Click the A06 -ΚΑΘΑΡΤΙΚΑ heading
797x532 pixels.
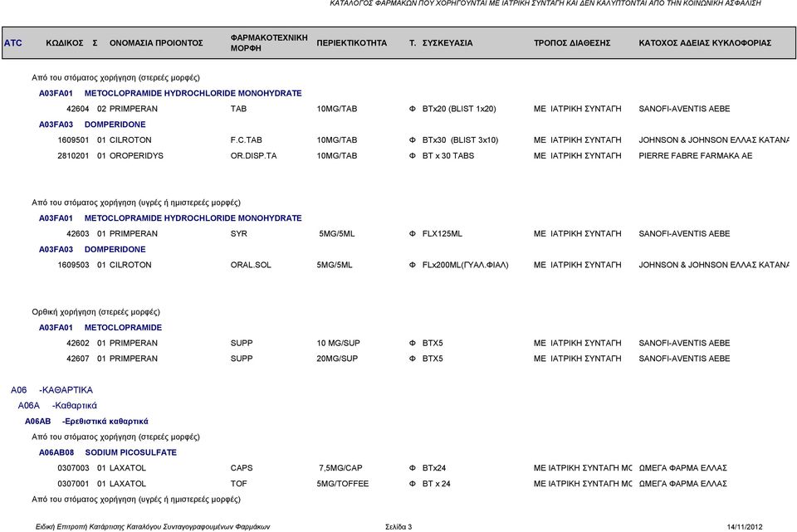coord(51,390)
